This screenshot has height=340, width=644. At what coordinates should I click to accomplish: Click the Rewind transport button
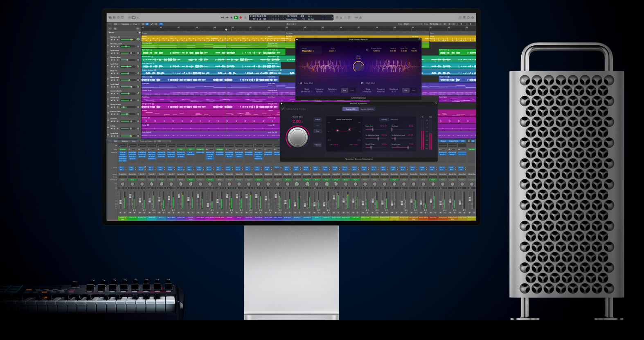[222, 18]
